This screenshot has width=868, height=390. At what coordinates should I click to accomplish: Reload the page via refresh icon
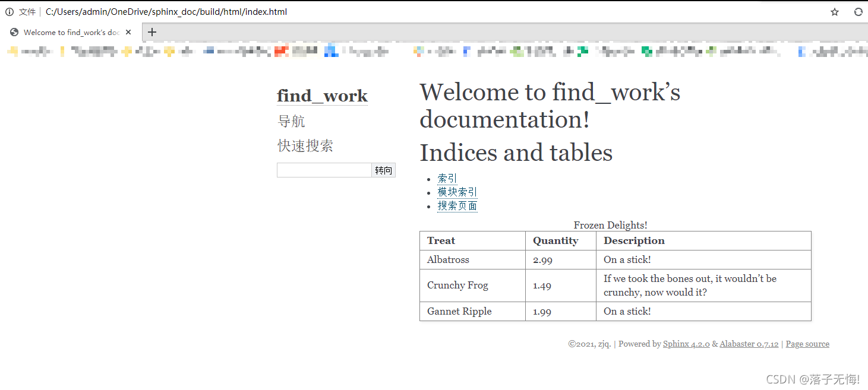click(858, 11)
